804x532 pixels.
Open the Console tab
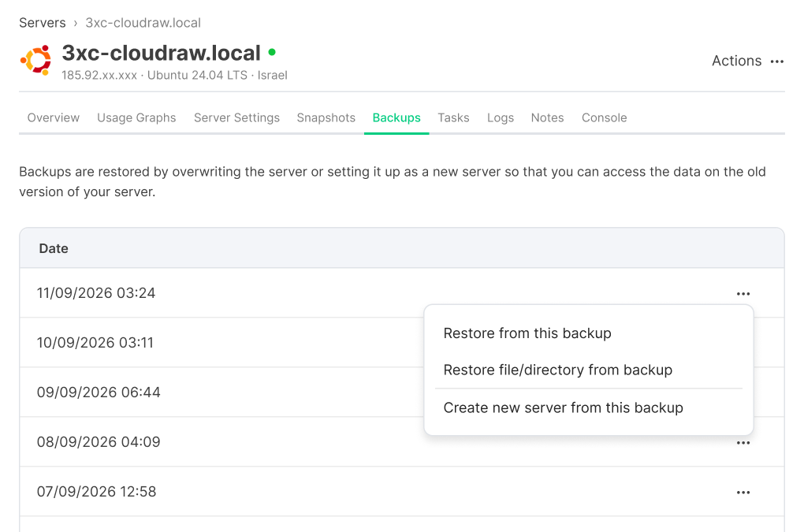pyautogui.click(x=604, y=118)
